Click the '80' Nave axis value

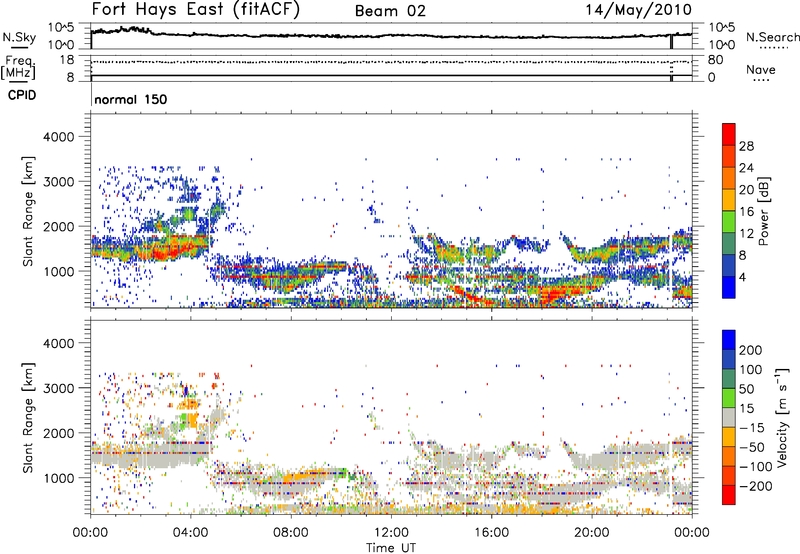point(715,60)
